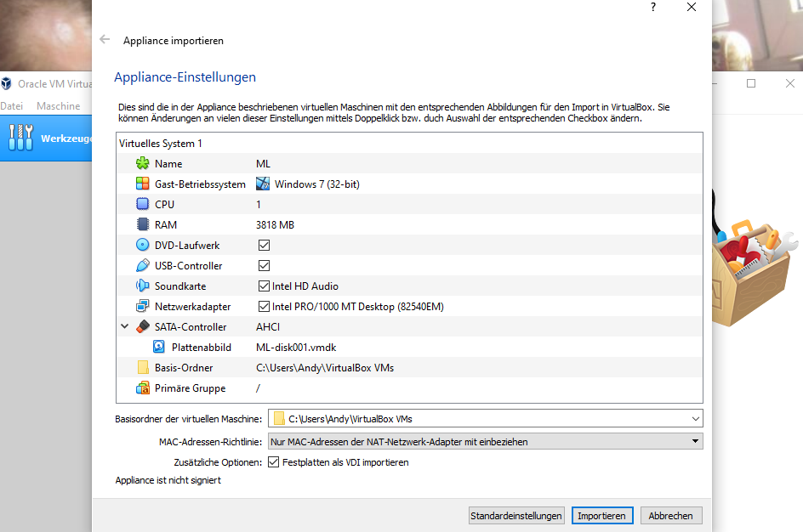Click the Basis-Ordner path value in table
This screenshot has width=803, height=532.
[325, 368]
